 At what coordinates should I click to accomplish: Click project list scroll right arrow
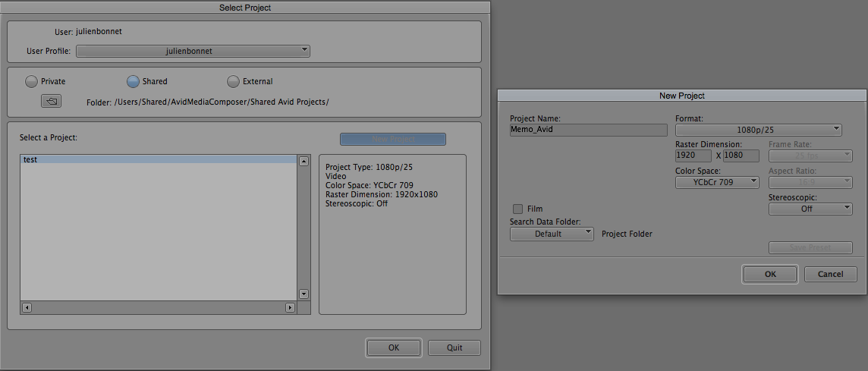click(290, 307)
